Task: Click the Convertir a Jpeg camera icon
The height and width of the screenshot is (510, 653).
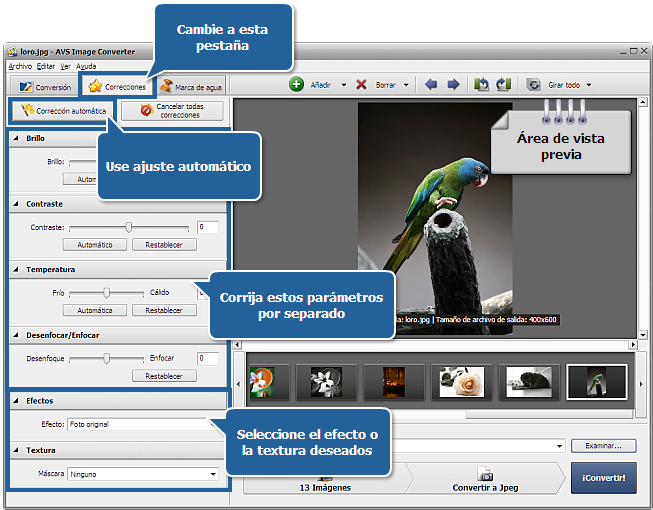Action: 485,474
